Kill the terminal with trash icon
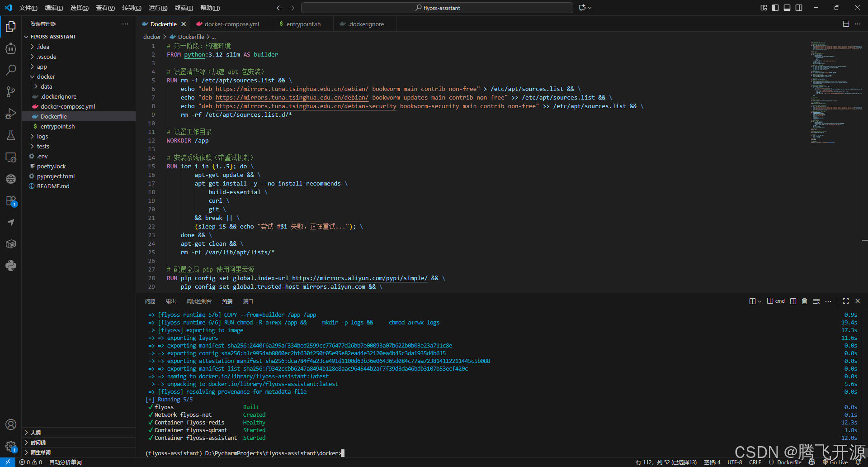 pyautogui.click(x=804, y=301)
